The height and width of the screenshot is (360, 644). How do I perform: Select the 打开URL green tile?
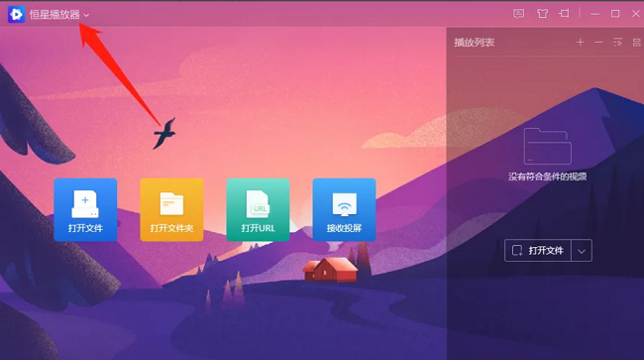258,209
